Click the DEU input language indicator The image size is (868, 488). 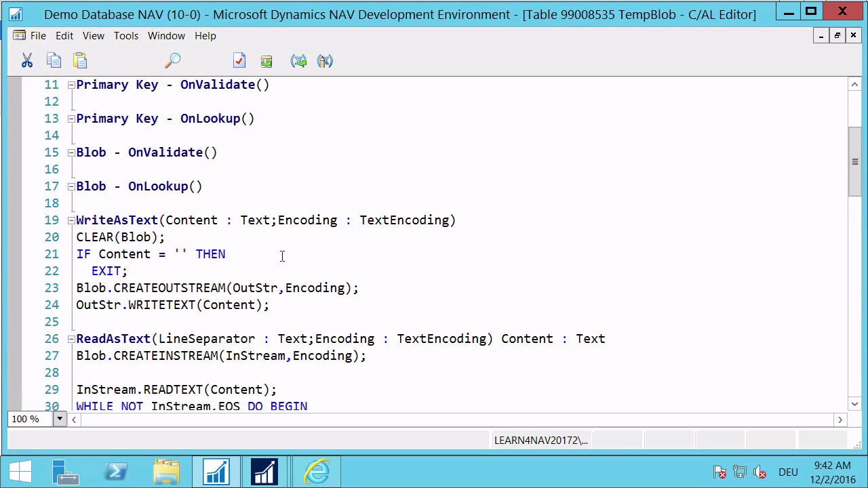[x=788, y=472]
